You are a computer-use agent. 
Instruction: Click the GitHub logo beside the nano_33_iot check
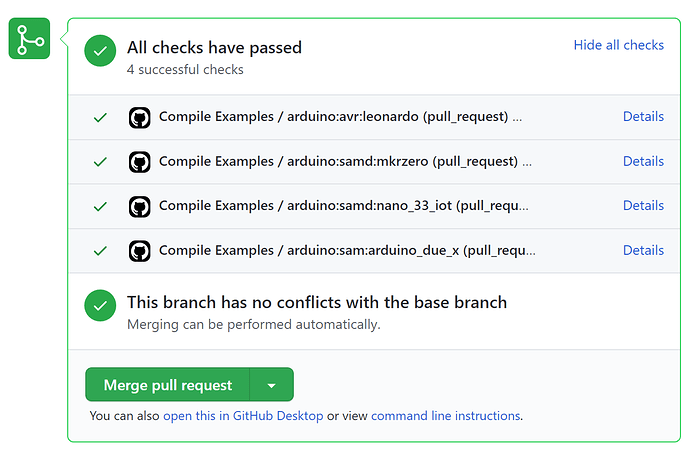(140, 206)
